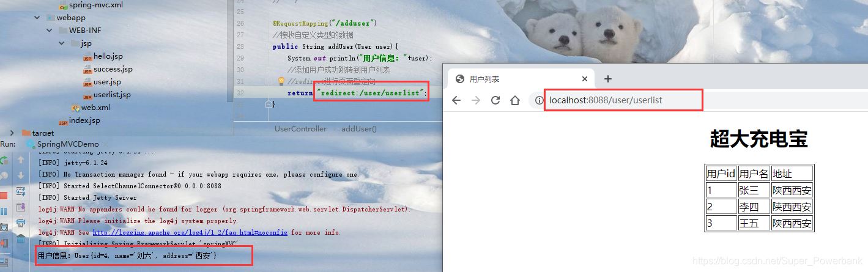
Task: Click the 地址 table header cell
Action: click(792, 174)
